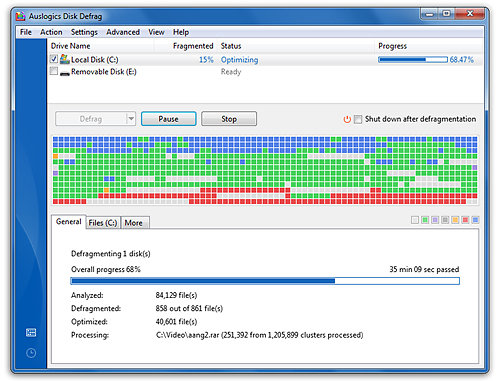Click the Local Disk (C:) drive icon
The image size is (500, 381).
click(x=65, y=59)
